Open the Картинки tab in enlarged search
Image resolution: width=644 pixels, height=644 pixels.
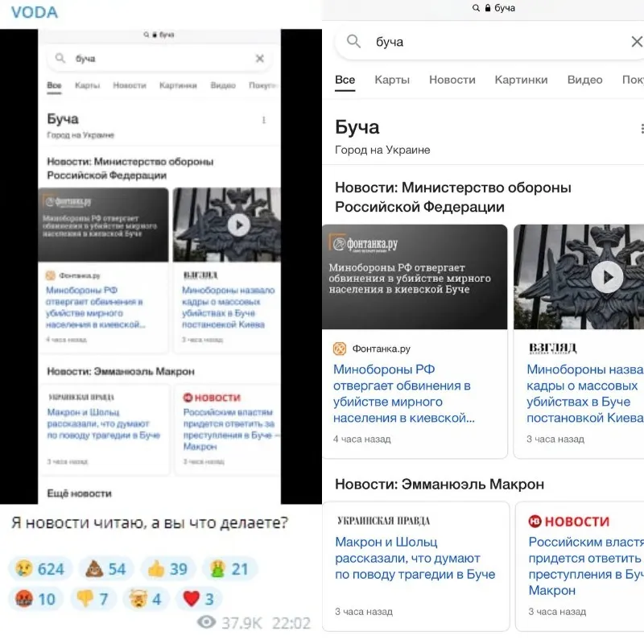click(x=521, y=80)
